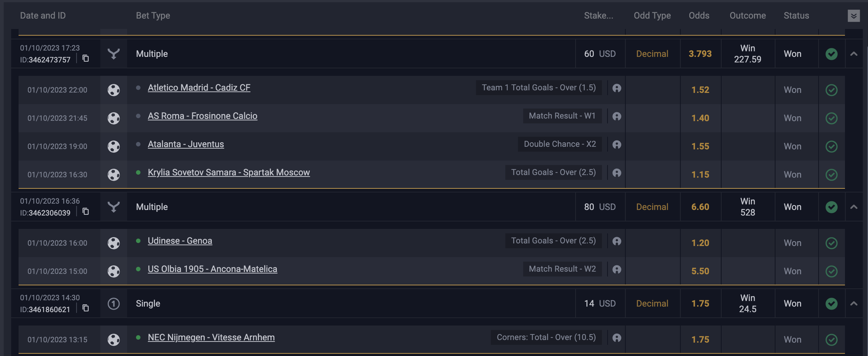Click info icon beside Corners: Total Over (10.5)

[x=617, y=338]
